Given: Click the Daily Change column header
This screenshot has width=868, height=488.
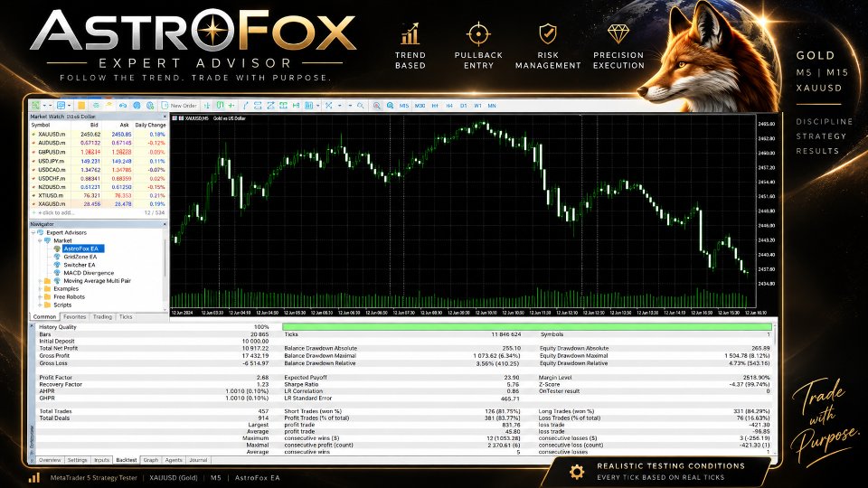Looking at the screenshot, I should click(x=150, y=125).
